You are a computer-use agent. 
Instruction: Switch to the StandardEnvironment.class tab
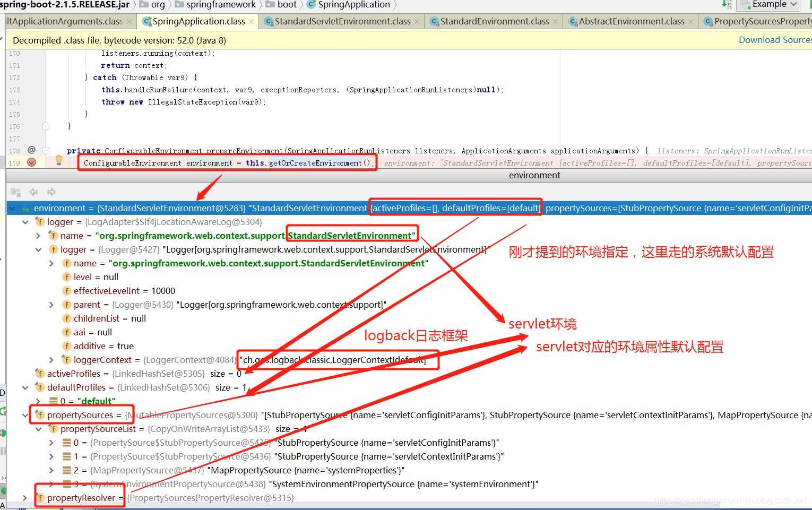(x=495, y=21)
